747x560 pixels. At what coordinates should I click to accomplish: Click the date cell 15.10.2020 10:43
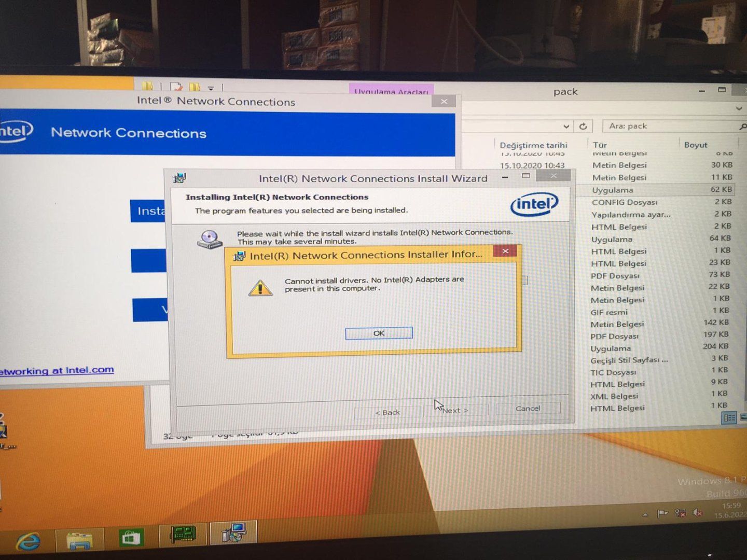532,165
